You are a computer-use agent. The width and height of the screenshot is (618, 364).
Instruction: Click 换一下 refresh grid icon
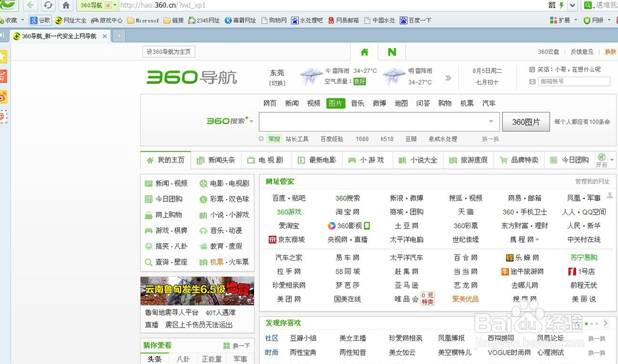(x=226, y=345)
